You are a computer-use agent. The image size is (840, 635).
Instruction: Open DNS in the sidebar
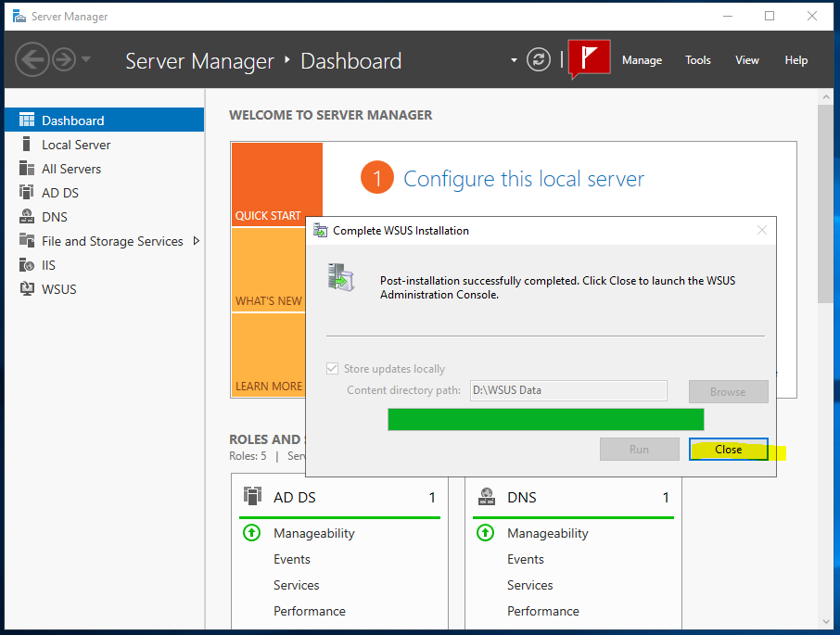coord(105,217)
